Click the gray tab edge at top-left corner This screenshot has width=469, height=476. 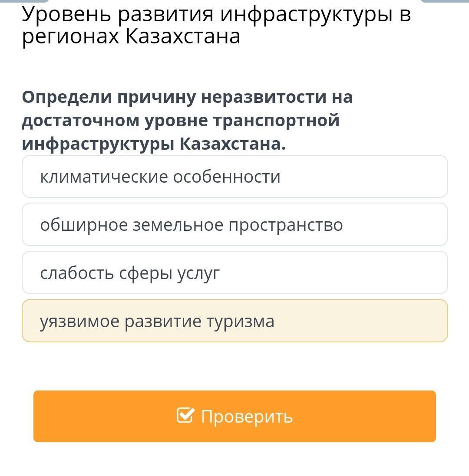(24, 1)
